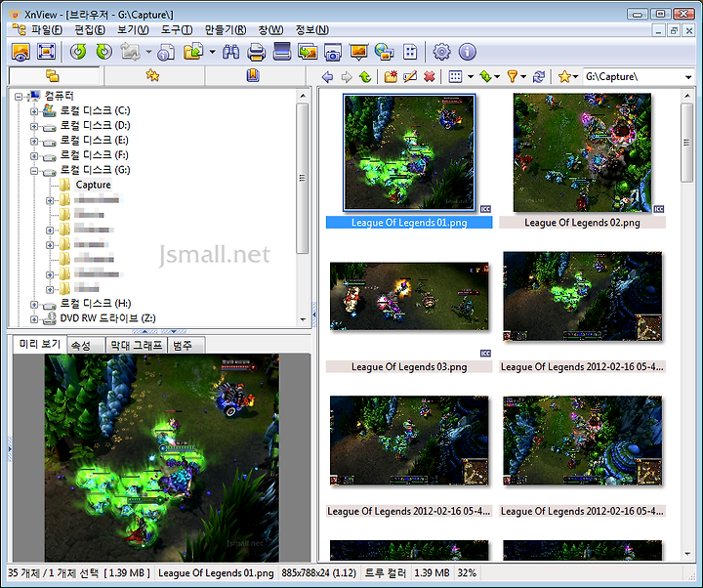
Task: Select 로컬 디스크 (E:) in tree
Action: point(94,141)
